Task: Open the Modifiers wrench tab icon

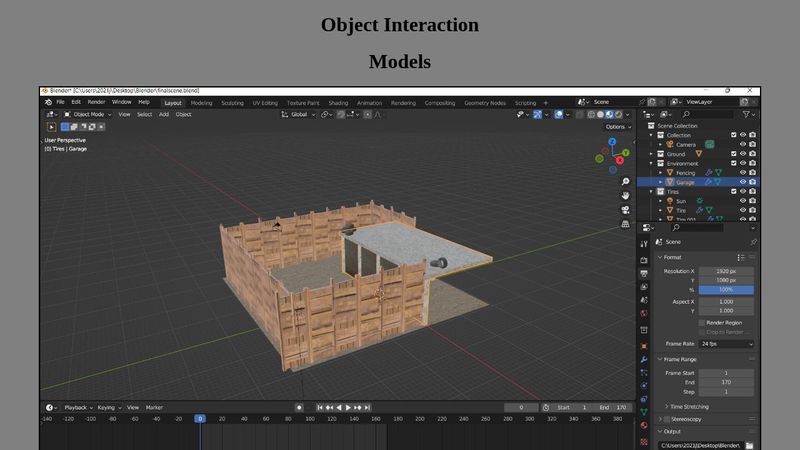Action: click(644, 360)
